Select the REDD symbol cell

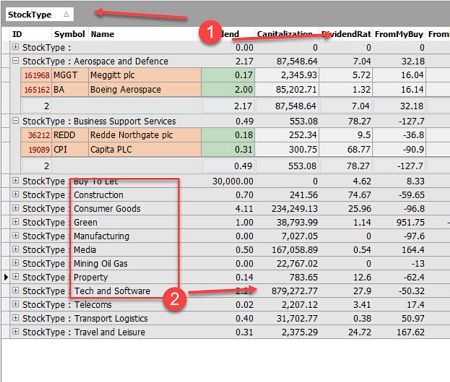70,135
